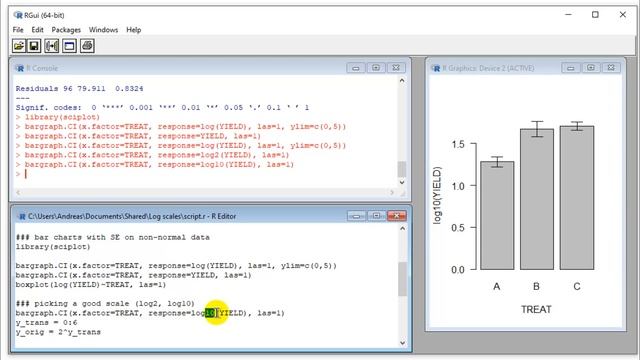Click the 1.5 tick label on y-axis
This screenshot has width=640, height=360.
coord(458,144)
